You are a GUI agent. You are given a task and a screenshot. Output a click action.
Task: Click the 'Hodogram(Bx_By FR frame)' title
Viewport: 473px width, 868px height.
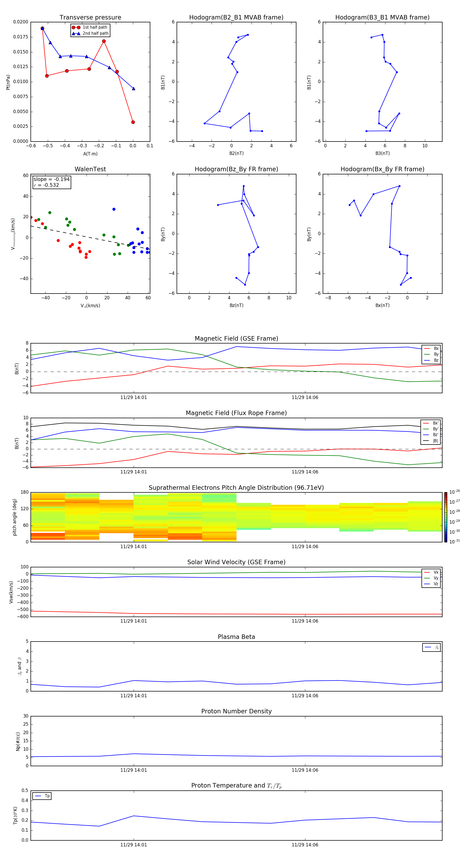coord(382,169)
